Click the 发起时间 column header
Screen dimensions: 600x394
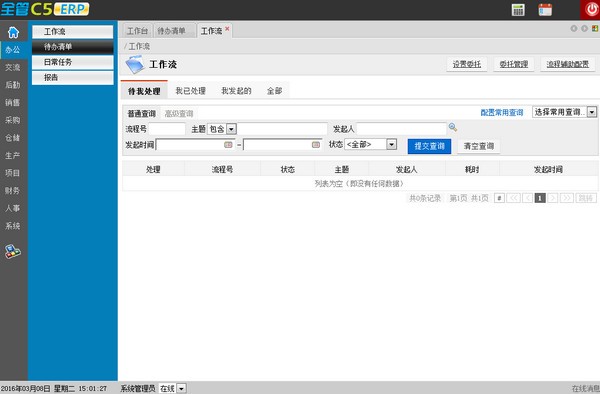coord(549,169)
